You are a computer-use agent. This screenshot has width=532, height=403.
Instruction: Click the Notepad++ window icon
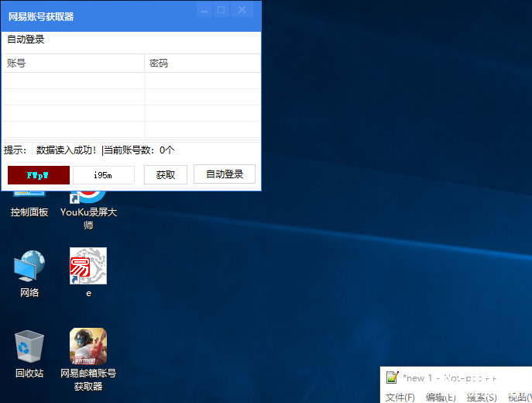point(392,377)
